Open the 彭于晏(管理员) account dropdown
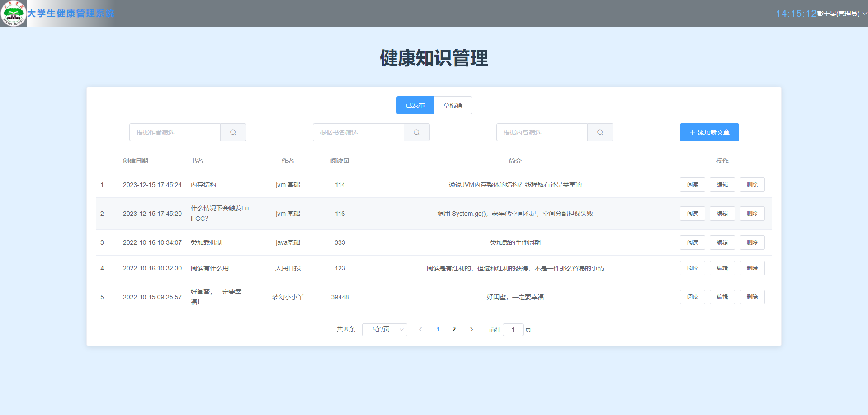Viewport: 868px width, 415px height. tap(839, 14)
